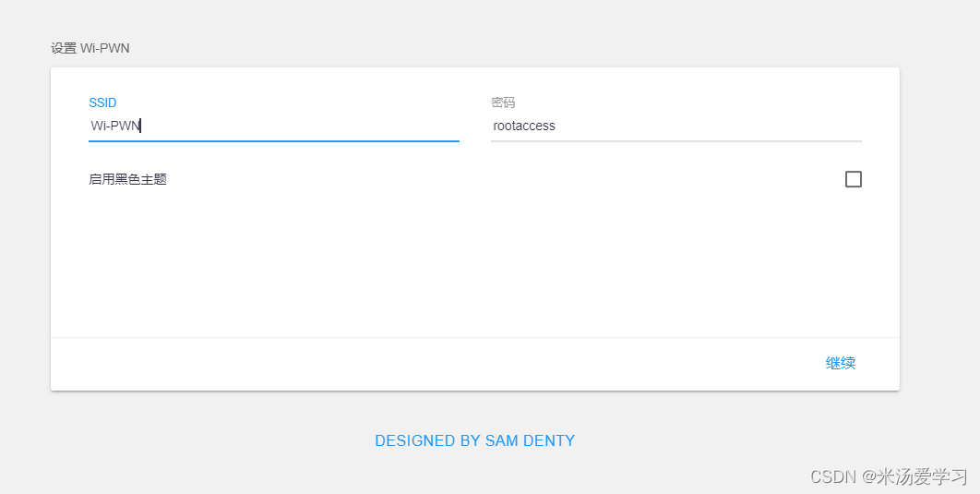Click the 启用黑色主题 label text
The width and height of the screenshot is (980, 494).
[x=128, y=179]
